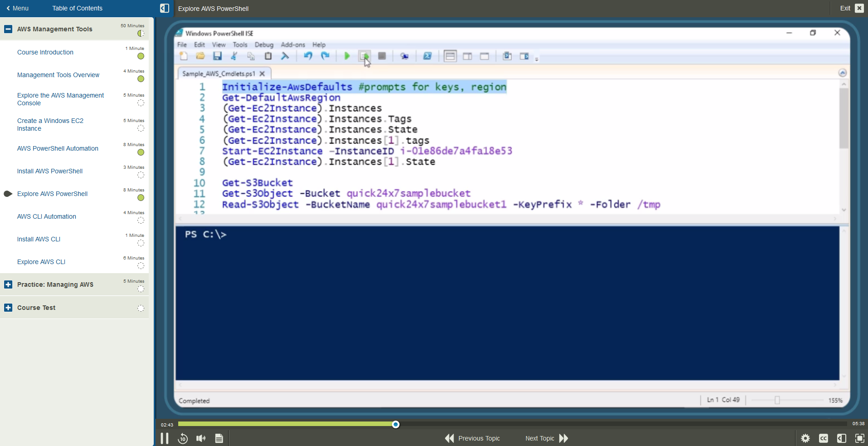Collapse the AWS Management Tools section

8,29
